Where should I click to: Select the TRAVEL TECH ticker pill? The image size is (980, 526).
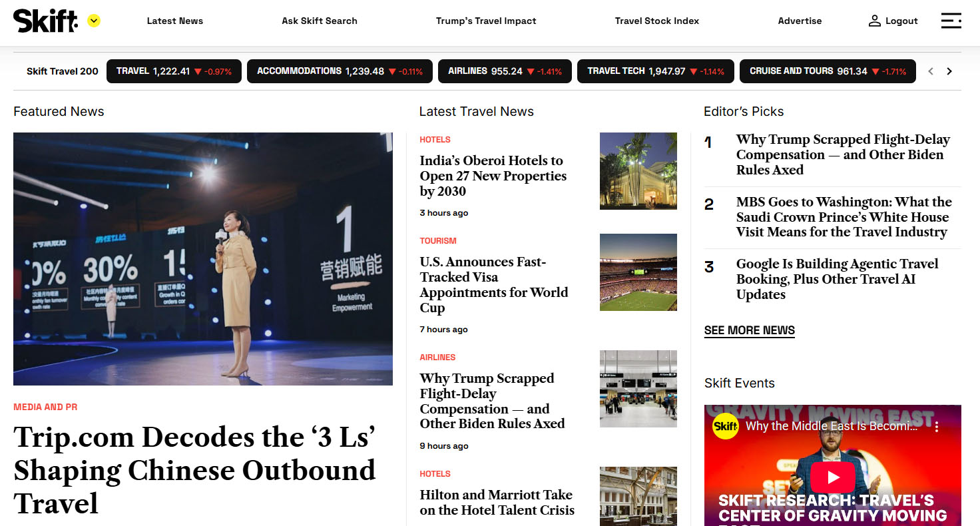tap(655, 71)
